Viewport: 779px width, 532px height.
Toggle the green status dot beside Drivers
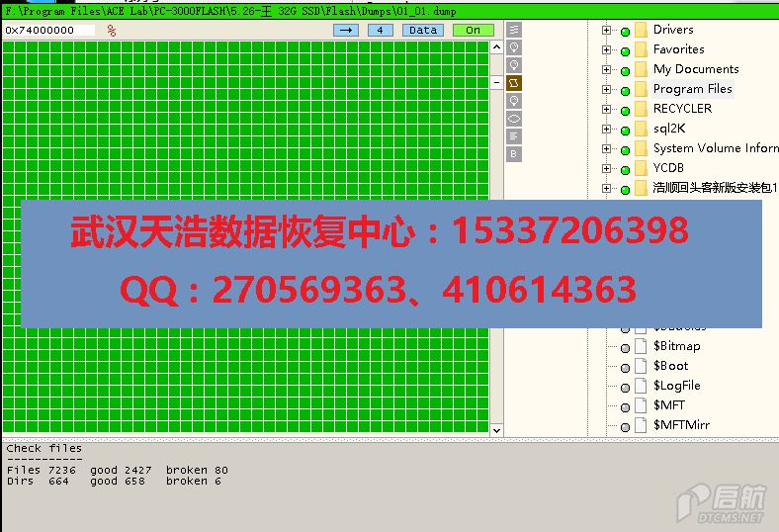[625, 31]
